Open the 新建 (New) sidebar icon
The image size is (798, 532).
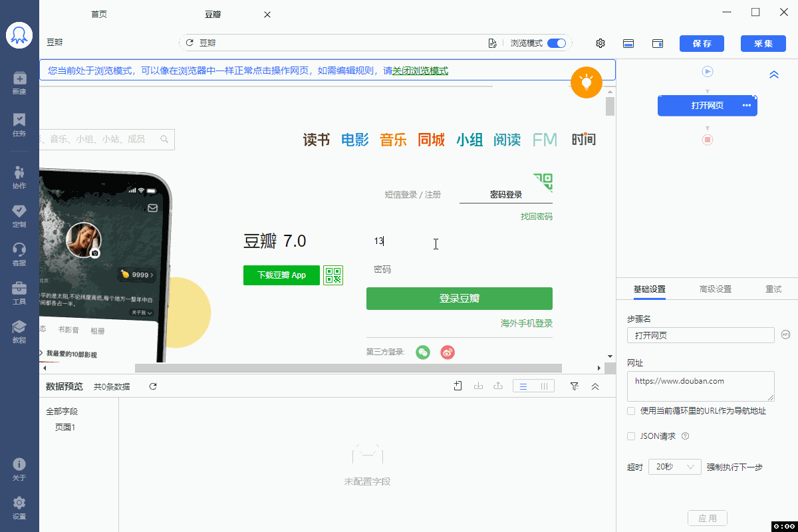pyautogui.click(x=19, y=78)
